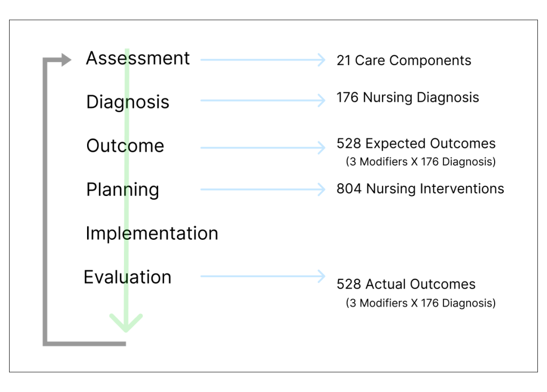
Task: Click the gray feedback loop bottom line
Action: [84, 343]
